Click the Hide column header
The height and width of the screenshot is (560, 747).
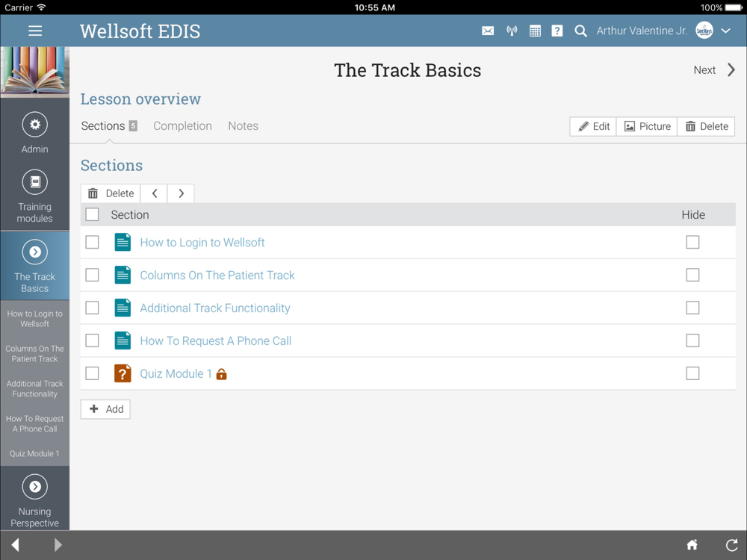(x=693, y=215)
